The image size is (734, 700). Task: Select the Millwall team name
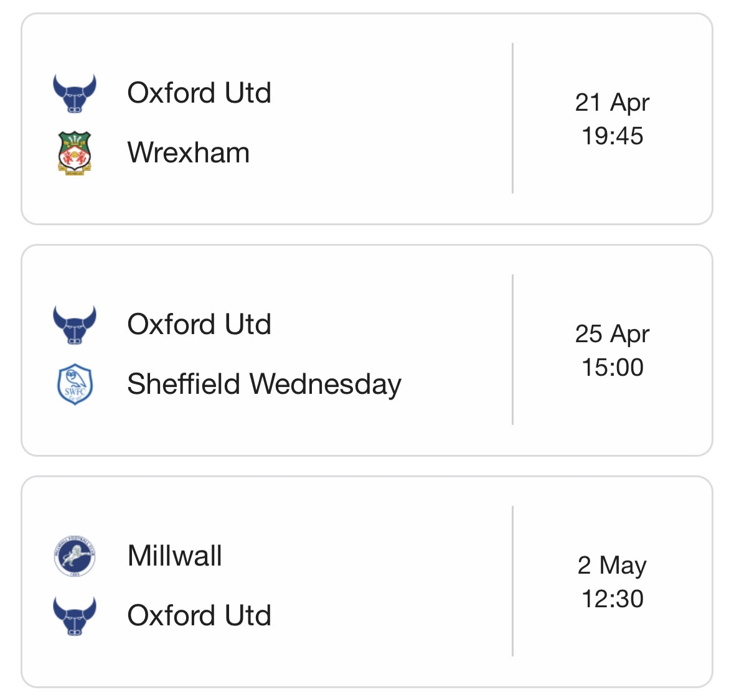(174, 556)
